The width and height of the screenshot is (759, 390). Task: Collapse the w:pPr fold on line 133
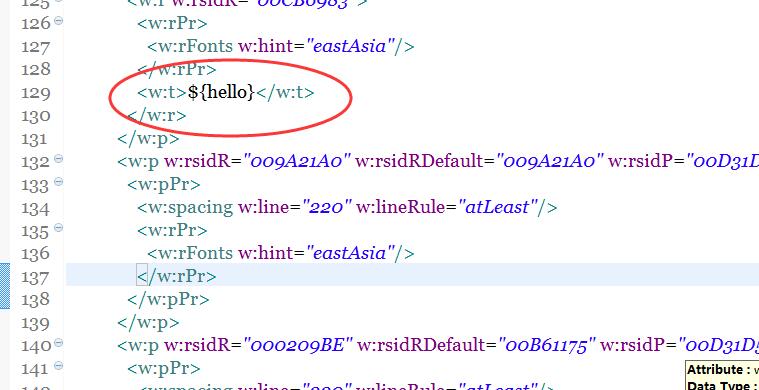click(x=59, y=182)
